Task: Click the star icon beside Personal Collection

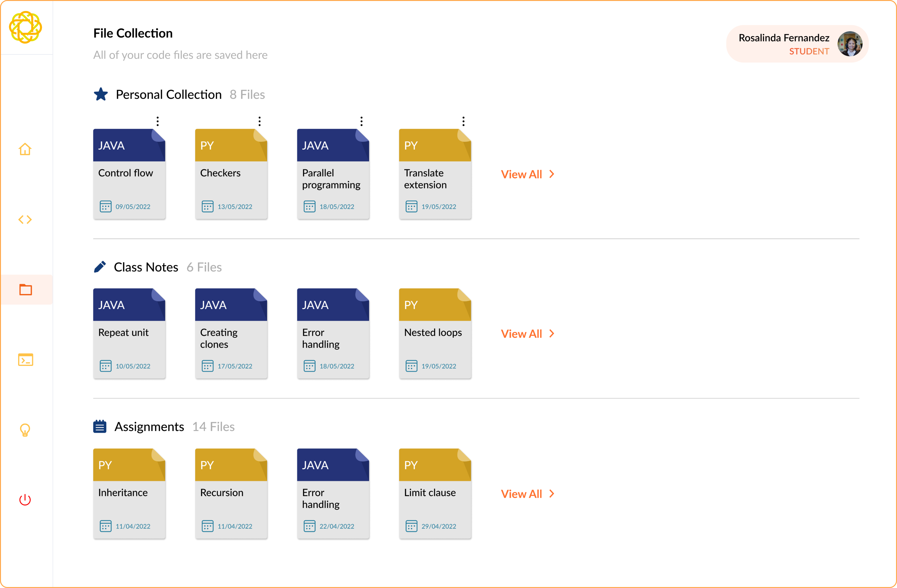Action: point(101,94)
